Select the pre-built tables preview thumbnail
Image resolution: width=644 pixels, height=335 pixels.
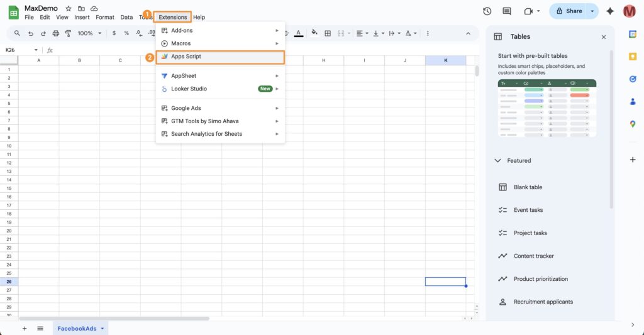pos(547,108)
